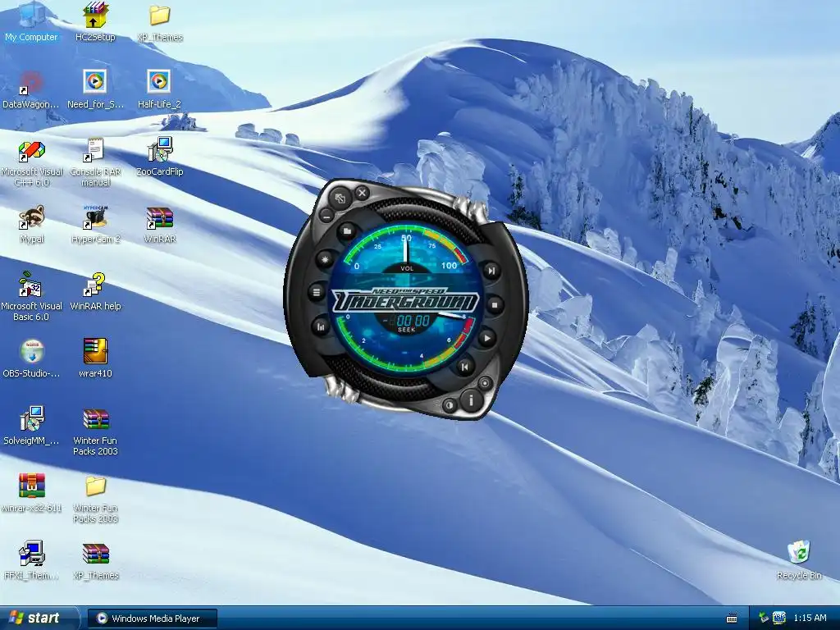Screen dimensions: 840x630
Task: Click the on-screen keyboard icon in the taskbar
Action: tap(731, 619)
